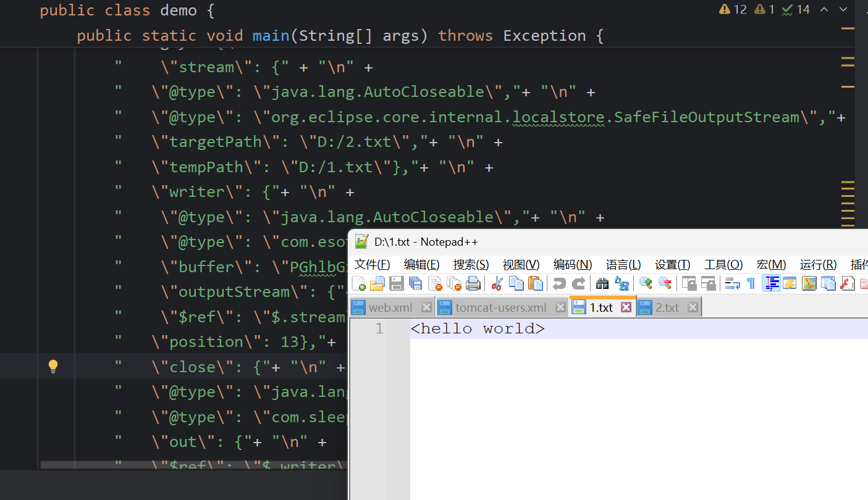Click the Zoom In icon
This screenshot has height=500, width=868.
coord(646,283)
